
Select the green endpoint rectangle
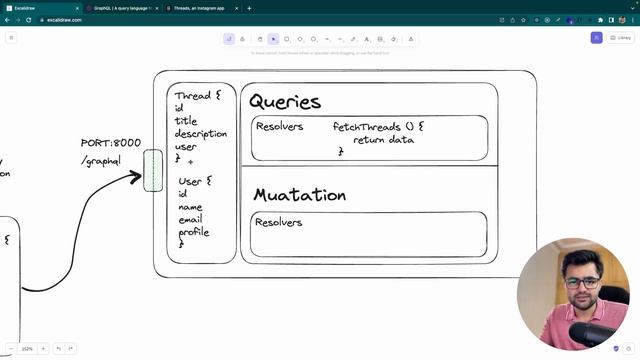click(x=153, y=171)
